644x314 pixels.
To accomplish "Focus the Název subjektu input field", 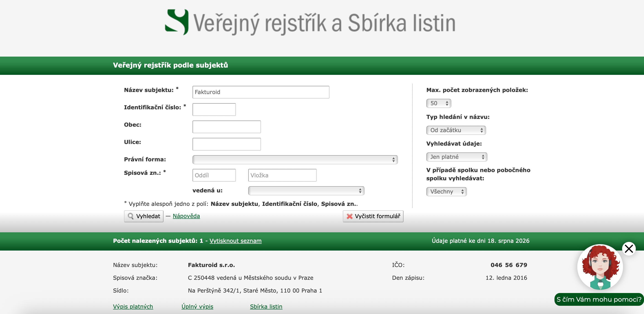I will pos(261,92).
